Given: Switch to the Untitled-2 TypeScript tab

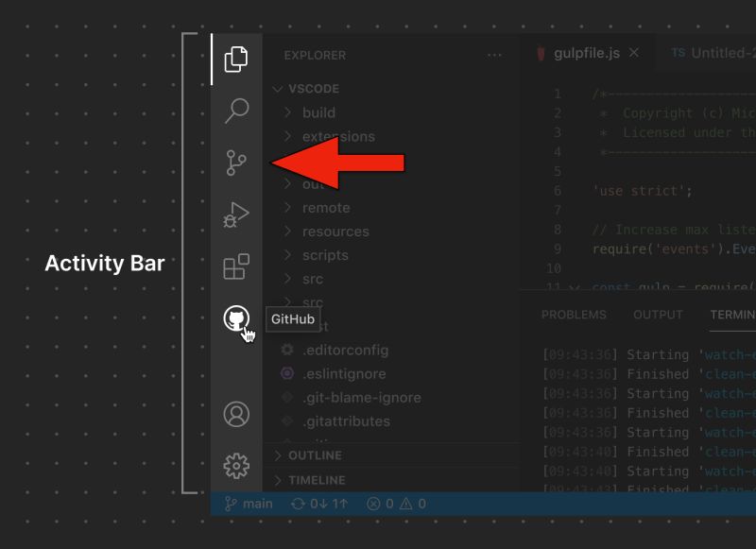Looking at the screenshot, I should click(713, 53).
